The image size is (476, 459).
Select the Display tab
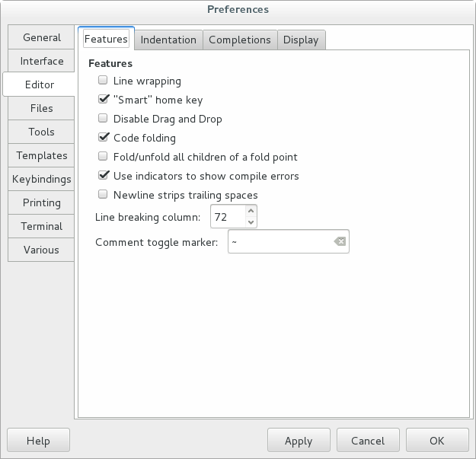301,40
